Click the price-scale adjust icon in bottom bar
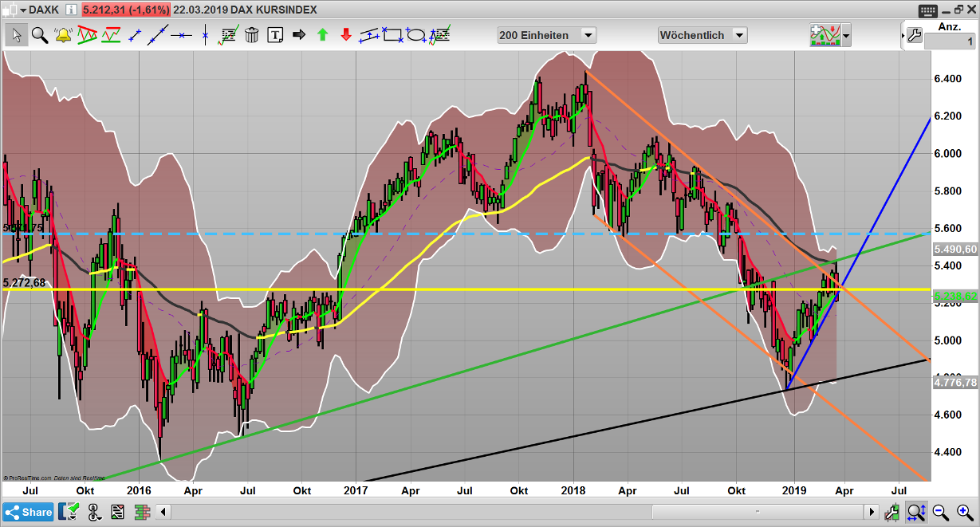980x527 pixels. pyautogui.click(x=893, y=512)
